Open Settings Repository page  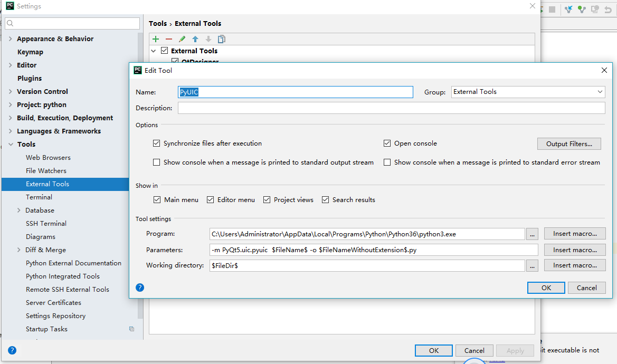pyautogui.click(x=55, y=315)
